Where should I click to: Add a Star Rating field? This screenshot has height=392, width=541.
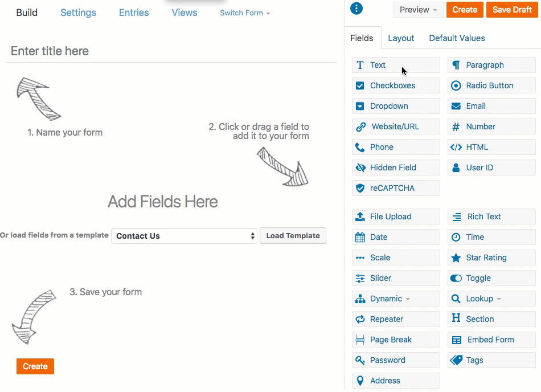coord(491,258)
